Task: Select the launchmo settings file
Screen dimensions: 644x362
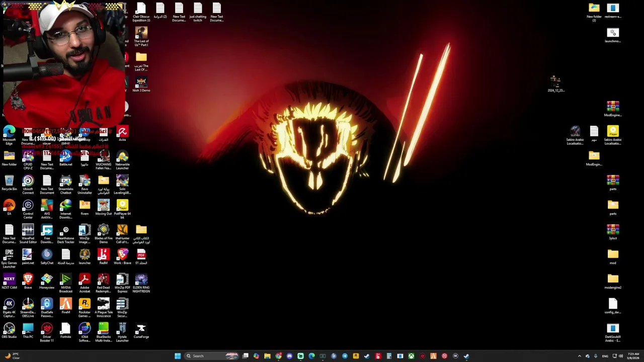Action: pos(613,35)
